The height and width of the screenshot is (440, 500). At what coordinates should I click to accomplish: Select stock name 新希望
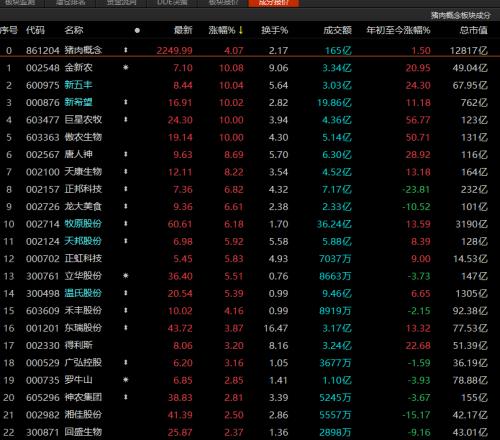[78, 102]
